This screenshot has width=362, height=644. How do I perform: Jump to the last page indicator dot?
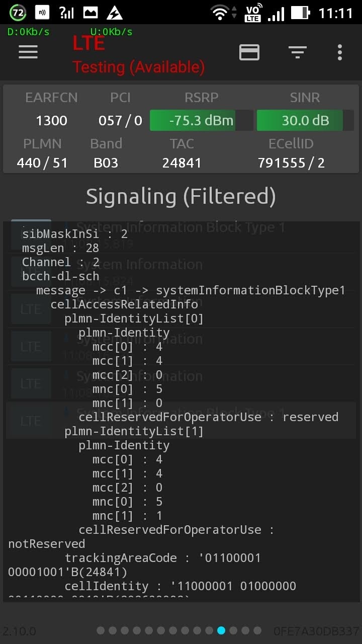[257, 630]
